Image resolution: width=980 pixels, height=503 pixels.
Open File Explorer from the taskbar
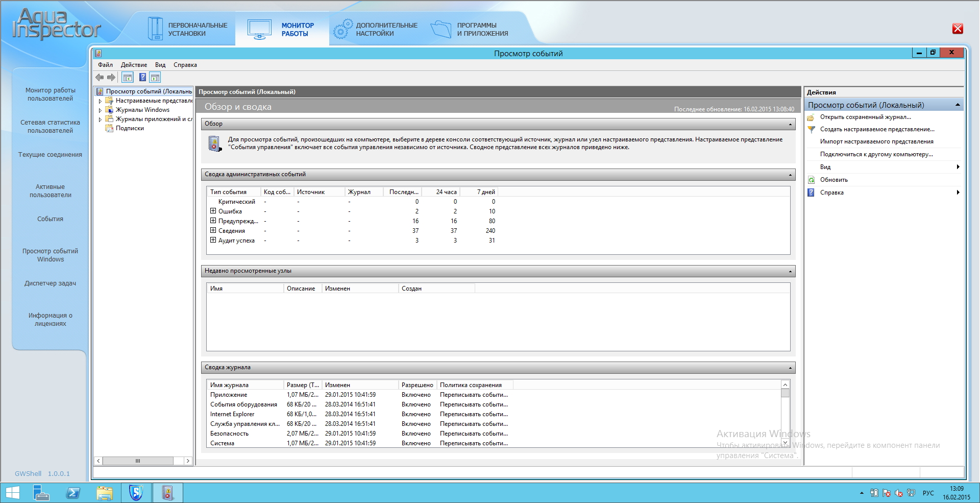point(105,493)
